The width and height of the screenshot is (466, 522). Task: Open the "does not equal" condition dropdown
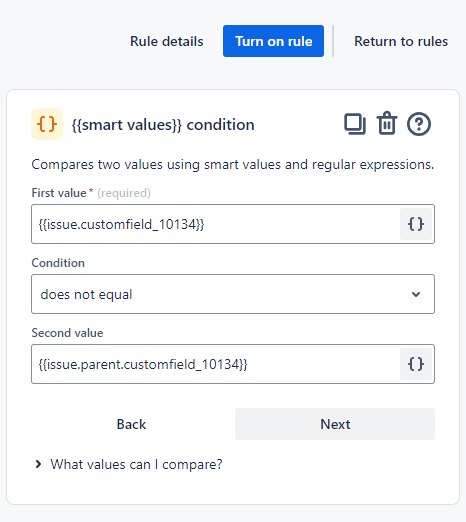233,294
